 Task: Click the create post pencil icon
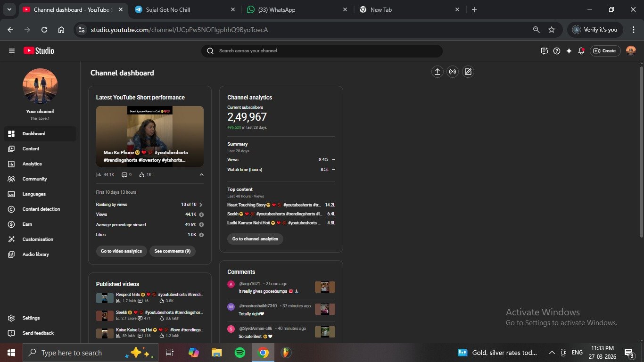[x=468, y=72]
